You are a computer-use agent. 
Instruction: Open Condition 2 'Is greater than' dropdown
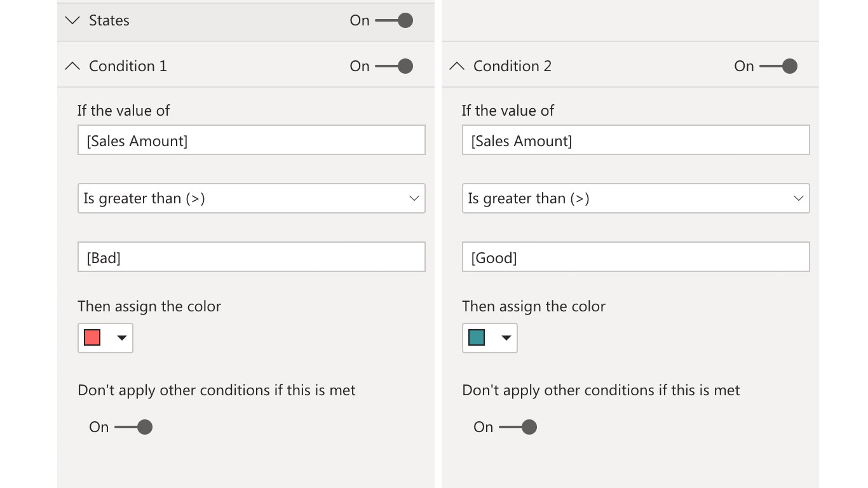[635, 198]
